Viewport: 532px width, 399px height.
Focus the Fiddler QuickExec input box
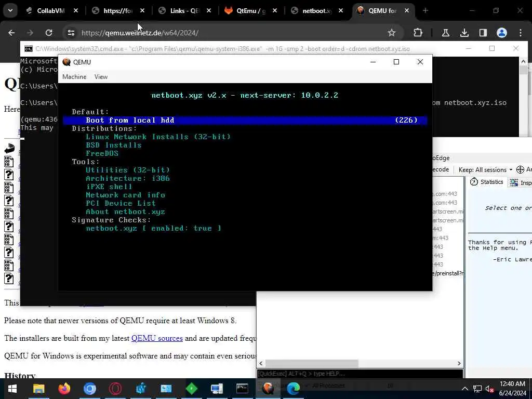pos(360,374)
